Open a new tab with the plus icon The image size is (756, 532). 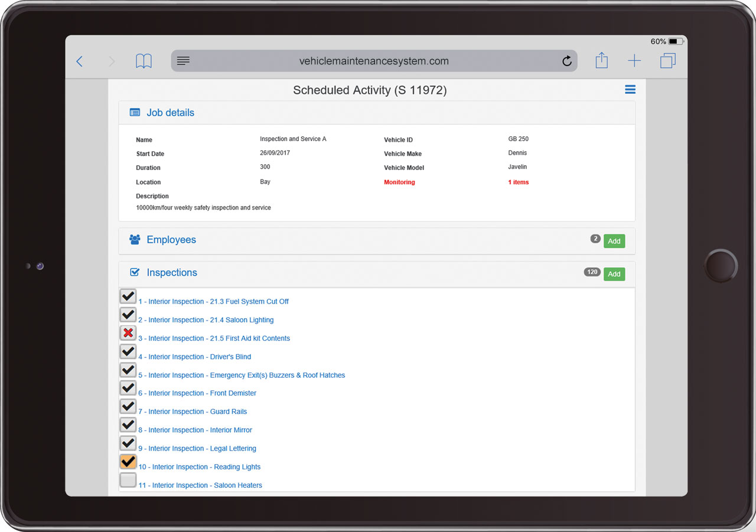click(634, 61)
